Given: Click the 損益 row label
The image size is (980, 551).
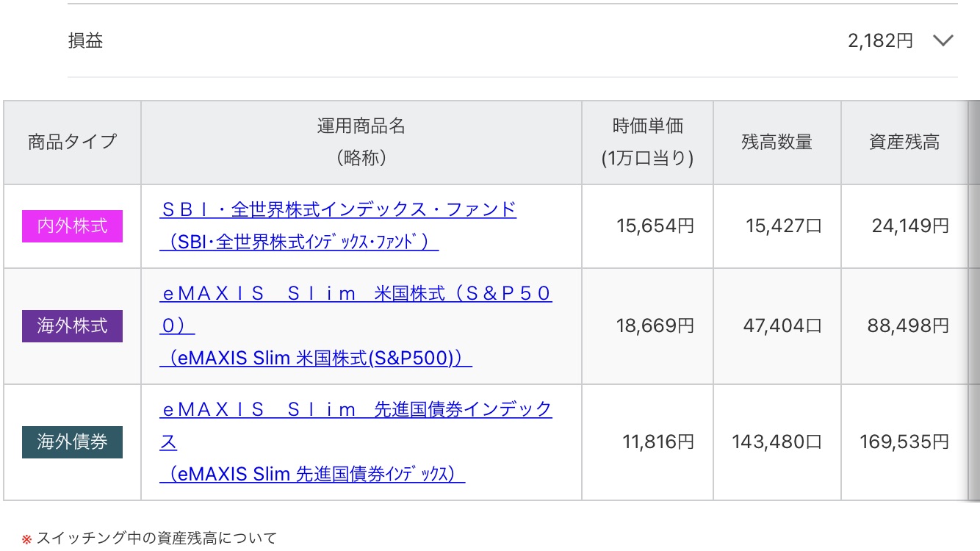Looking at the screenshot, I should (x=86, y=40).
